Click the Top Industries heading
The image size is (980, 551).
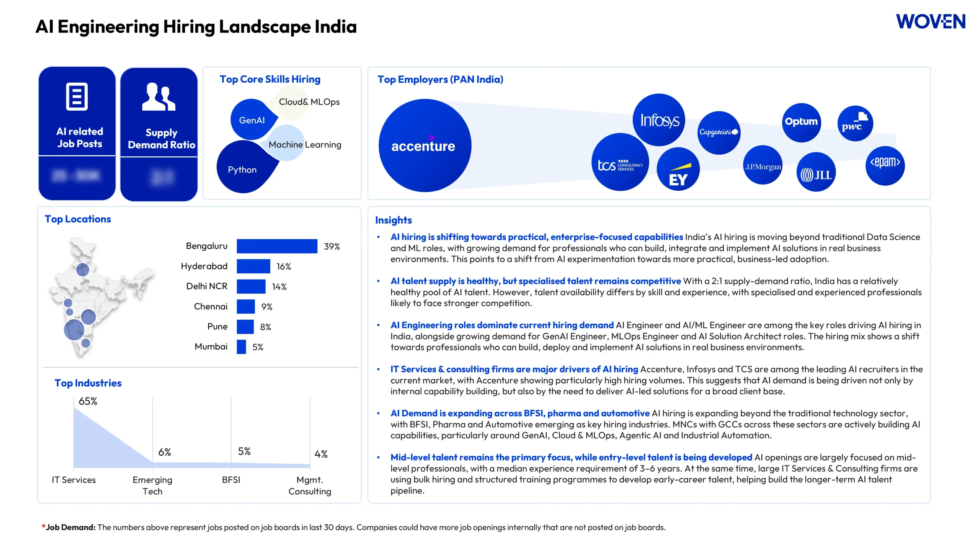pos(88,383)
